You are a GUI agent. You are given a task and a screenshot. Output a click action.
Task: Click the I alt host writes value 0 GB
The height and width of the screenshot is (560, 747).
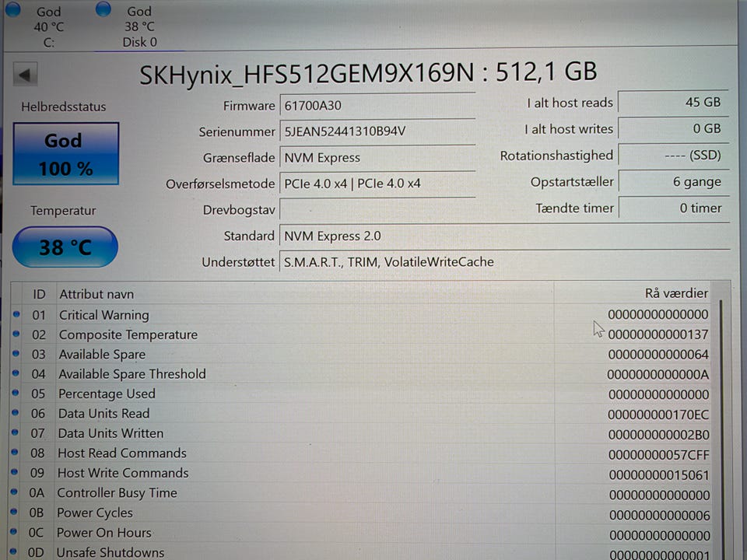click(x=674, y=128)
